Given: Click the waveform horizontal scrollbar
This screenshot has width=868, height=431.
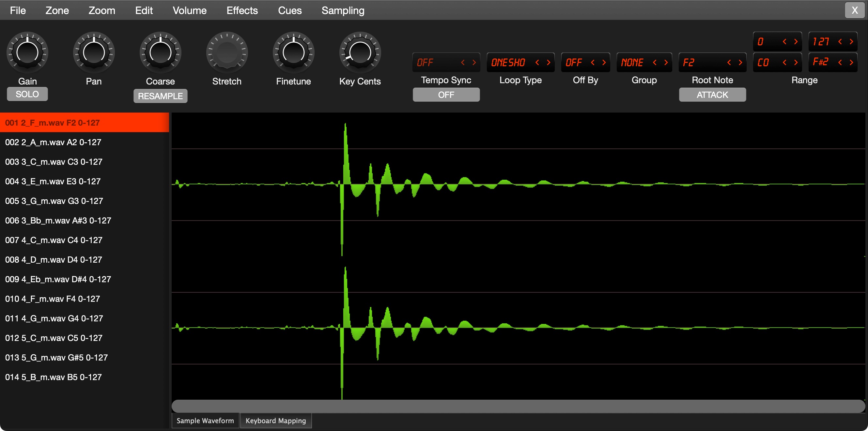Looking at the screenshot, I should tap(518, 406).
